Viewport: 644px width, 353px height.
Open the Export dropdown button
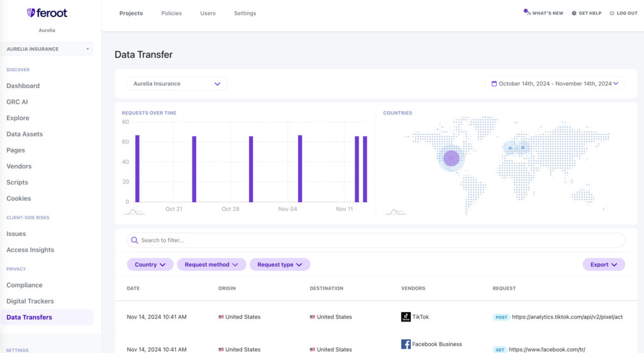click(x=604, y=265)
